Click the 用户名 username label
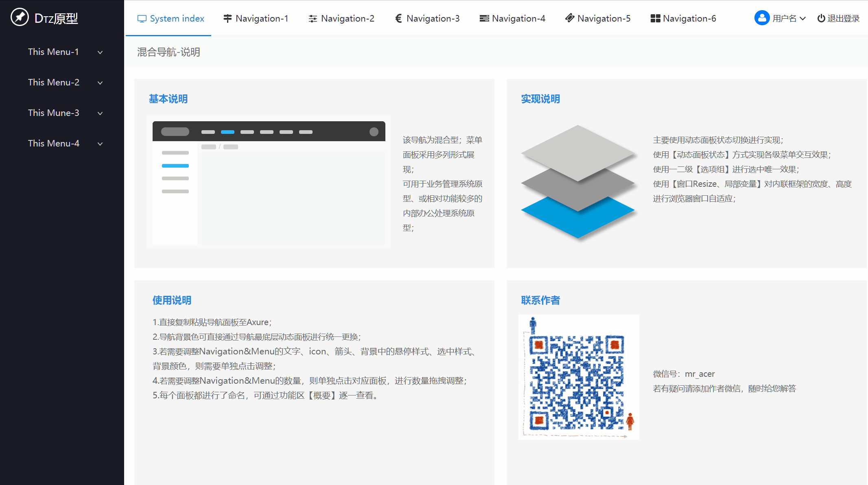This screenshot has width=868, height=485. [784, 18]
